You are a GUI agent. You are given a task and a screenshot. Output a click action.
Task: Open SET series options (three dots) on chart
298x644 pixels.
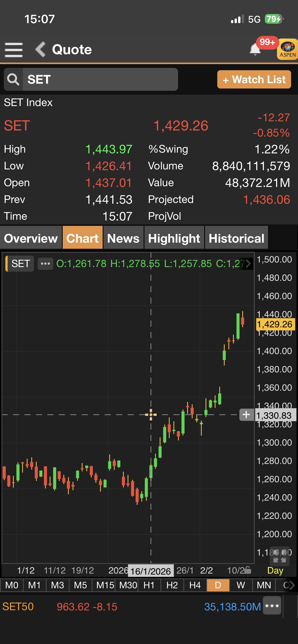45,264
